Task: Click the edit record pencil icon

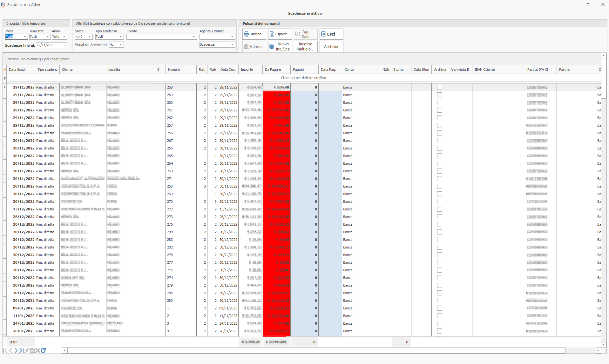Action: click(27, 350)
